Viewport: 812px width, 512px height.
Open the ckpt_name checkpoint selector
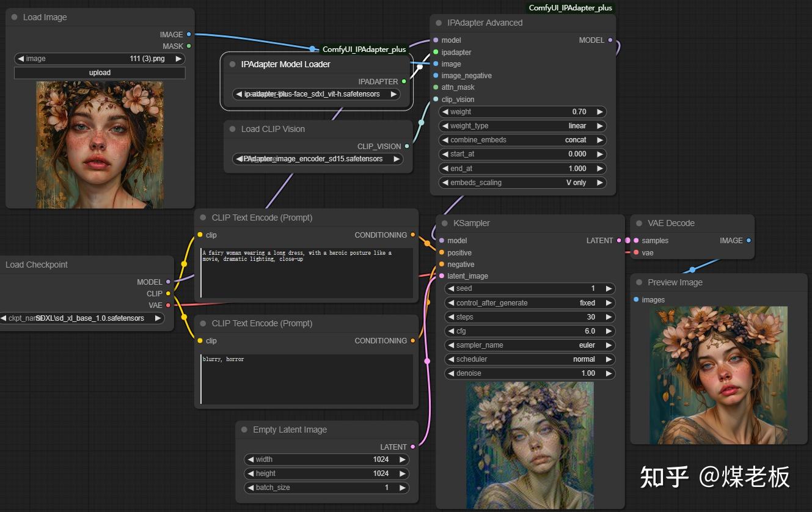pyautogui.click(x=81, y=318)
